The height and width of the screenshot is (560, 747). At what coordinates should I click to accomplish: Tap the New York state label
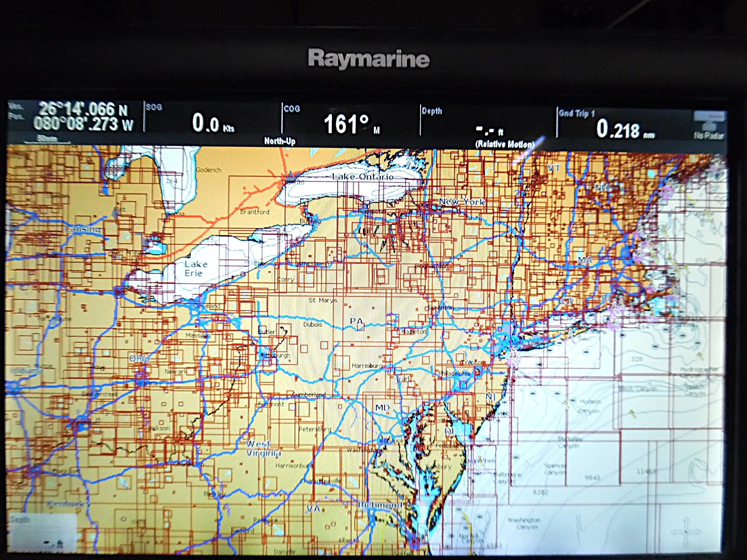462,202
